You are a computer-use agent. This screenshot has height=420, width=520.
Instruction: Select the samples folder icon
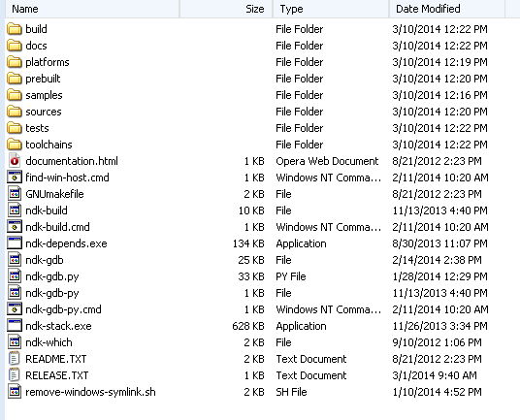coord(15,95)
